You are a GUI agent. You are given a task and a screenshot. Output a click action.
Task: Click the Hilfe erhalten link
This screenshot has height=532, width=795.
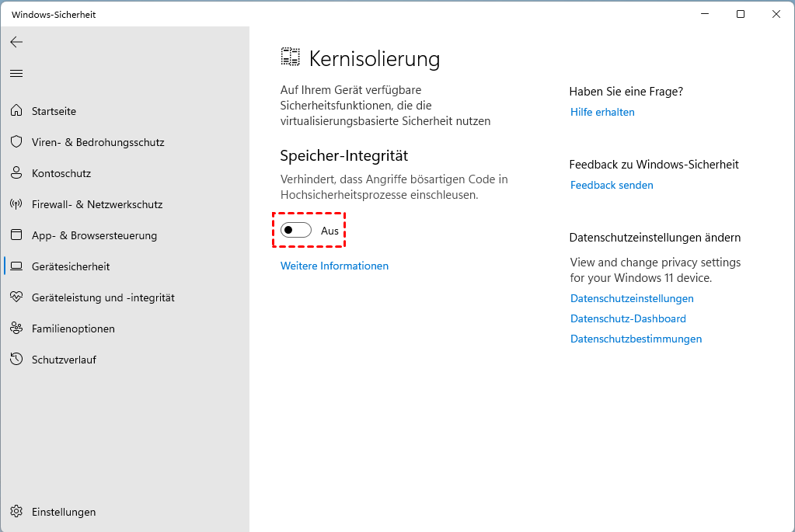pyautogui.click(x=602, y=112)
